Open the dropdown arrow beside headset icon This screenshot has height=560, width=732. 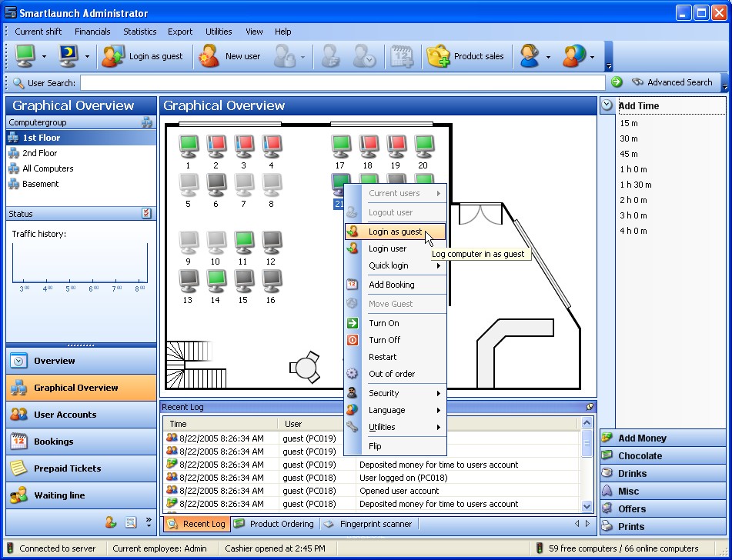548,57
